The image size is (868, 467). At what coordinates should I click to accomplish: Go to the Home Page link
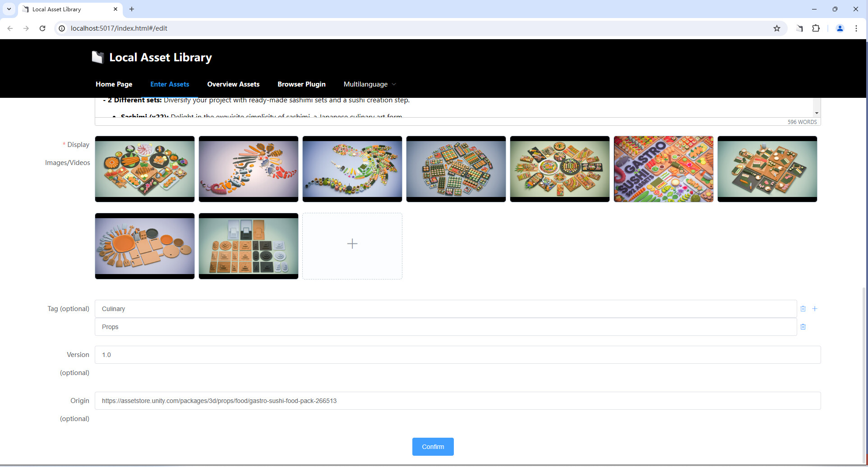114,84
